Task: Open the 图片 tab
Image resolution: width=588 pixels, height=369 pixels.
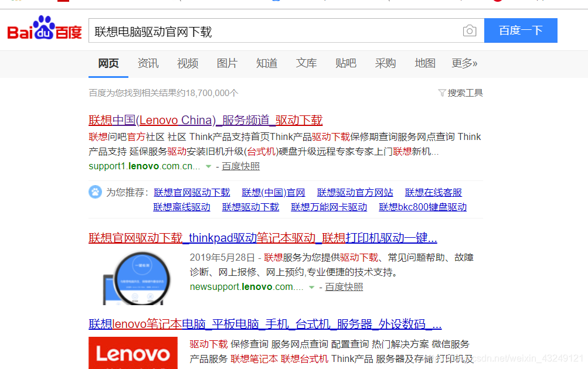Action: pyautogui.click(x=227, y=63)
